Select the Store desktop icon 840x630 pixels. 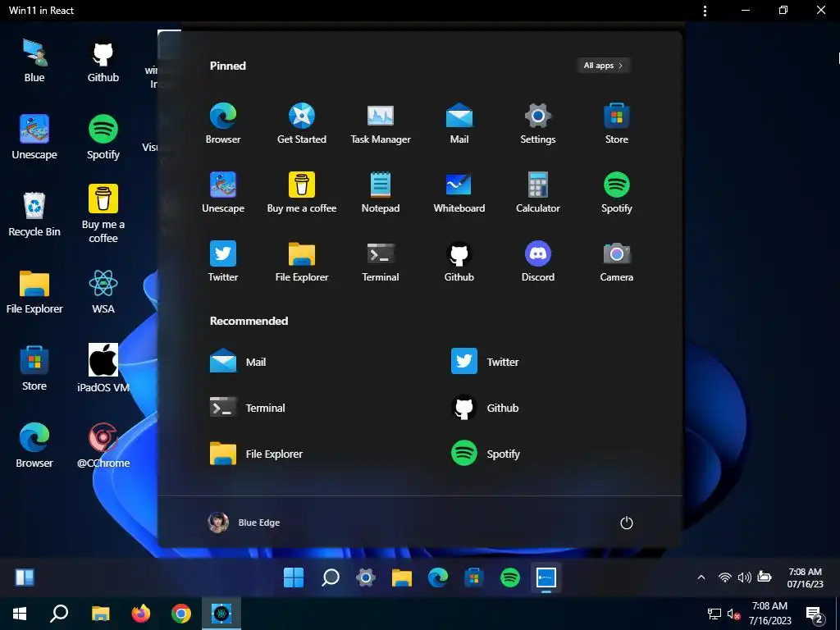tap(34, 368)
